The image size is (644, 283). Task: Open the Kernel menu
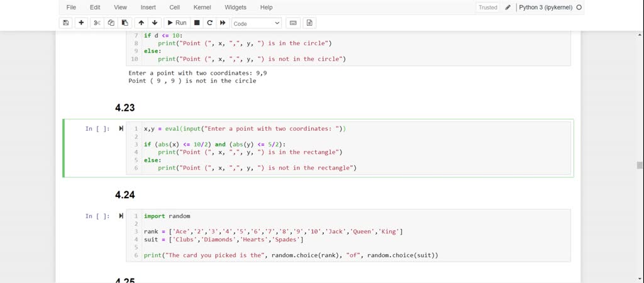(202, 8)
